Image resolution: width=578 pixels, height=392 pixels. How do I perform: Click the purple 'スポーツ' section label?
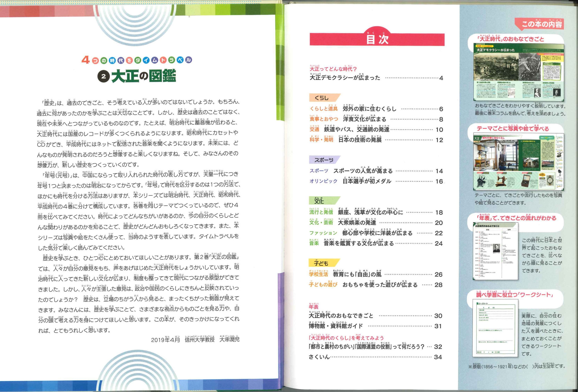coord(324,160)
